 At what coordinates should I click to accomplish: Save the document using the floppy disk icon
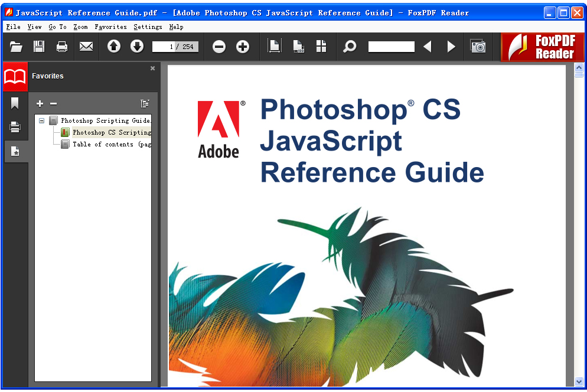[39, 47]
